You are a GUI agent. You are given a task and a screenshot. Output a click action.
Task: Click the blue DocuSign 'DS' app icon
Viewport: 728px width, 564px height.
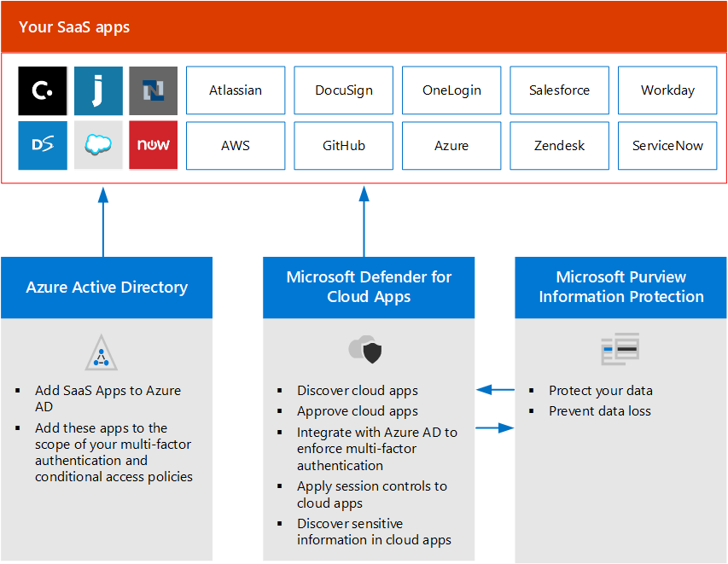coord(43,145)
